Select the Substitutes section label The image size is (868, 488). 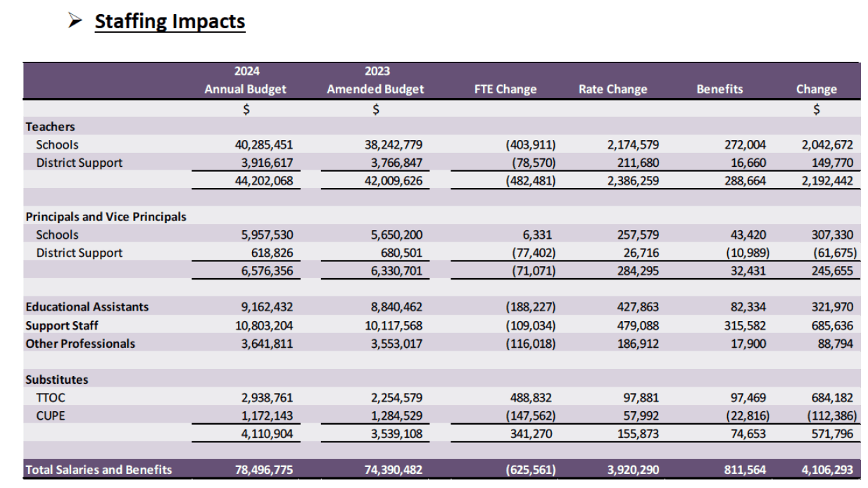click(57, 380)
